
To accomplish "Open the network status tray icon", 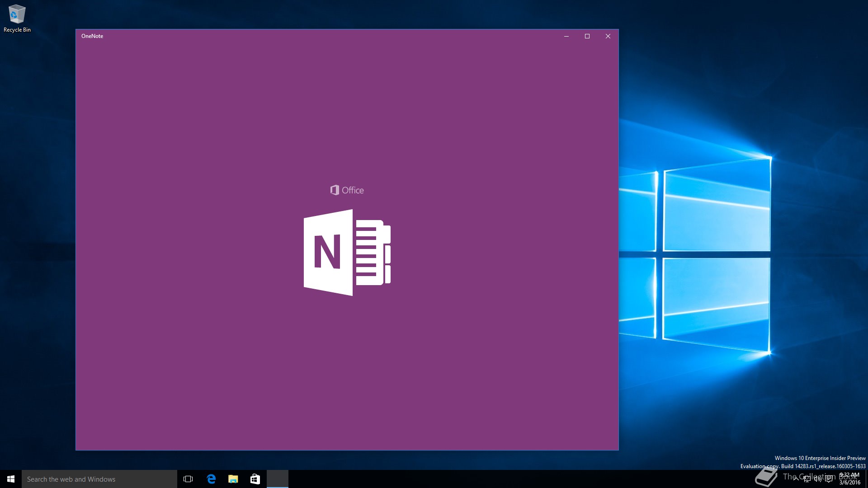I will tap(807, 479).
